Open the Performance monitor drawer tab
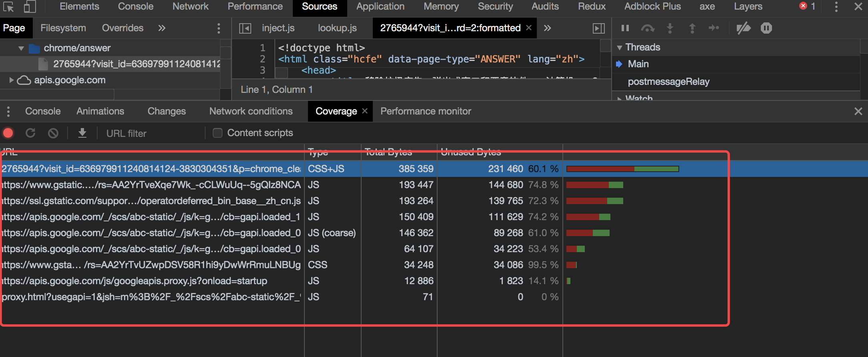Screen dimensions: 868x357 pyautogui.click(x=426, y=111)
